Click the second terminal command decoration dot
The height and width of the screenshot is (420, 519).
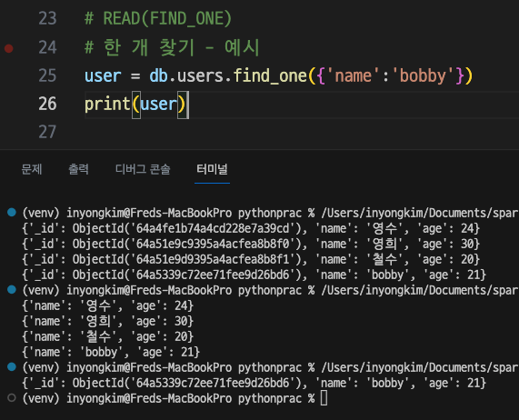click(x=12, y=290)
